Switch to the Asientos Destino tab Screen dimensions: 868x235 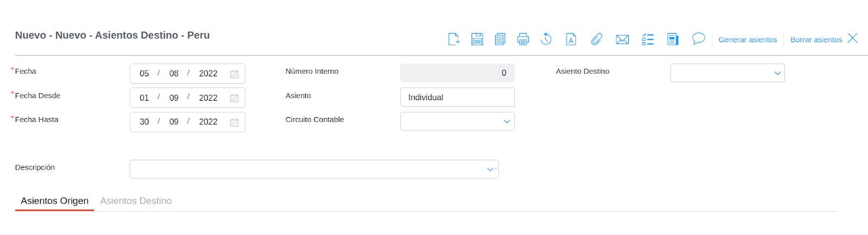click(136, 201)
